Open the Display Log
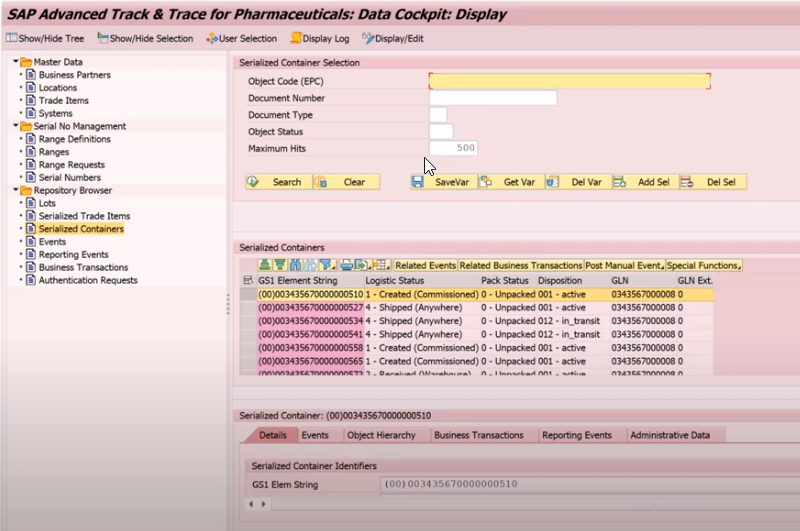This screenshot has width=800, height=531. click(320, 38)
